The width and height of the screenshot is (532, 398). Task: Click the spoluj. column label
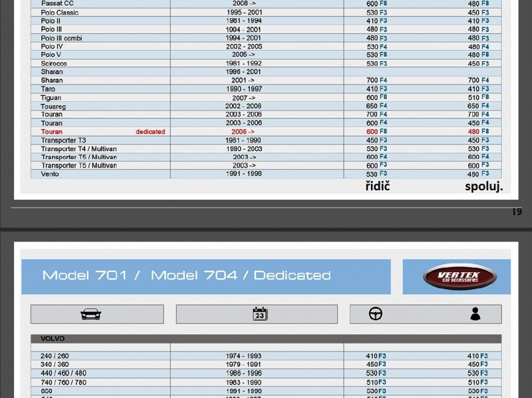[483, 187]
